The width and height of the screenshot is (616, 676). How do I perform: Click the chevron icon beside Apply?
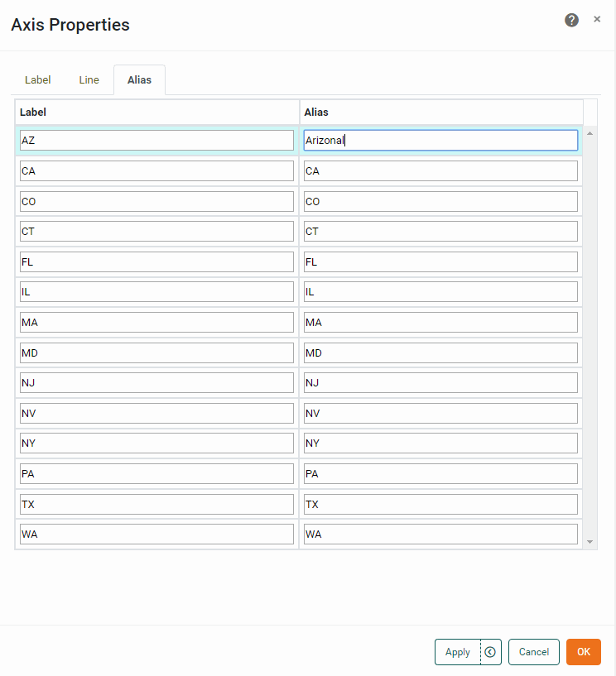(489, 652)
